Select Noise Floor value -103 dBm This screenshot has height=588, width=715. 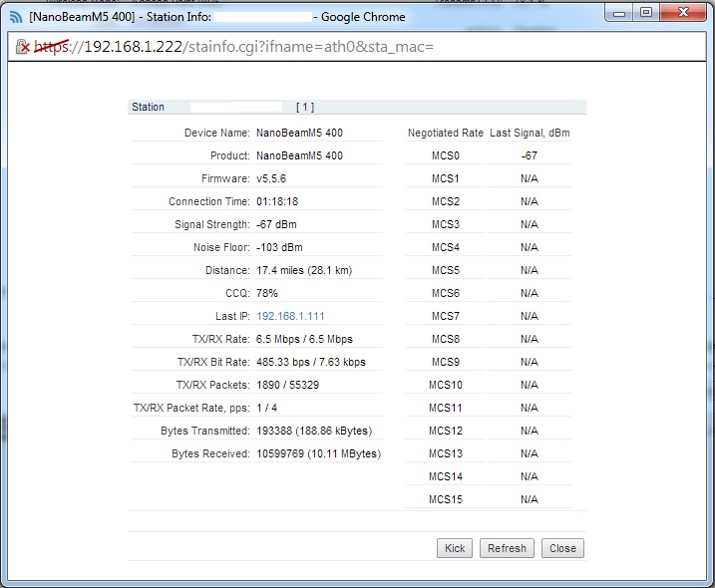(x=279, y=247)
